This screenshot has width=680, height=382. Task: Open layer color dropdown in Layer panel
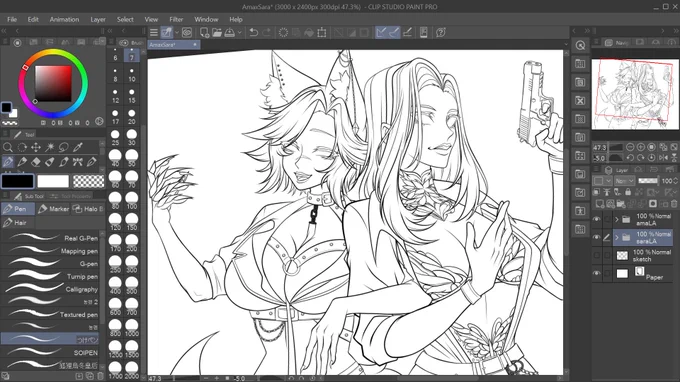(x=602, y=181)
